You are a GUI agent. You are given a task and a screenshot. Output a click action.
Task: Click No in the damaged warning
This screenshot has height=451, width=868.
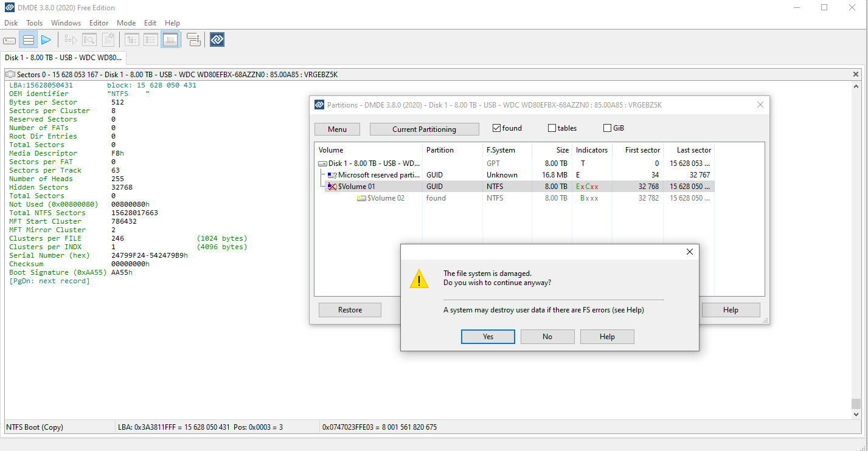547,337
